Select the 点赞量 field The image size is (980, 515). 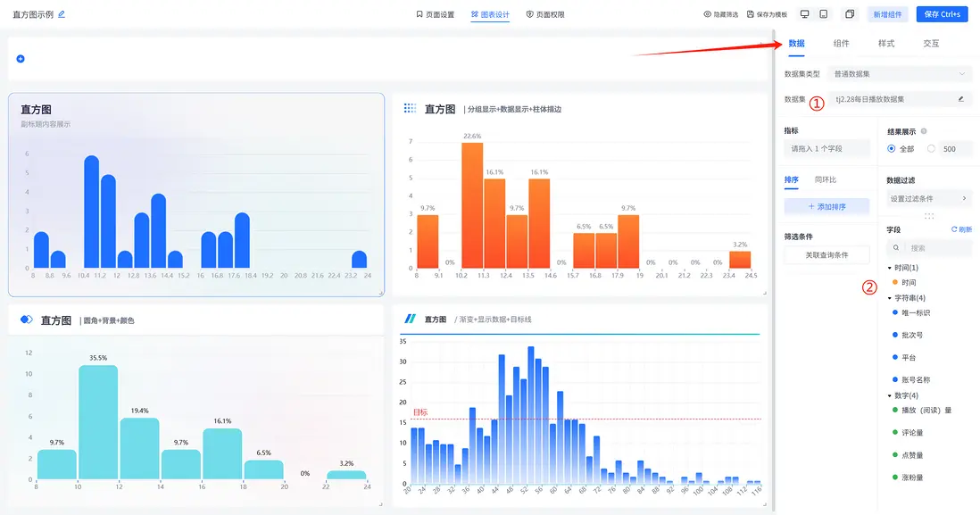tap(912, 455)
